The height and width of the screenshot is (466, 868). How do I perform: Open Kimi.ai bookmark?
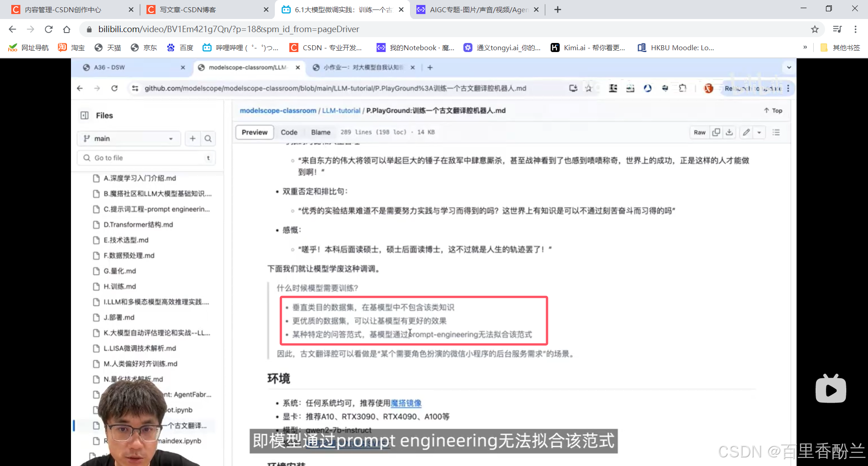(588, 48)
